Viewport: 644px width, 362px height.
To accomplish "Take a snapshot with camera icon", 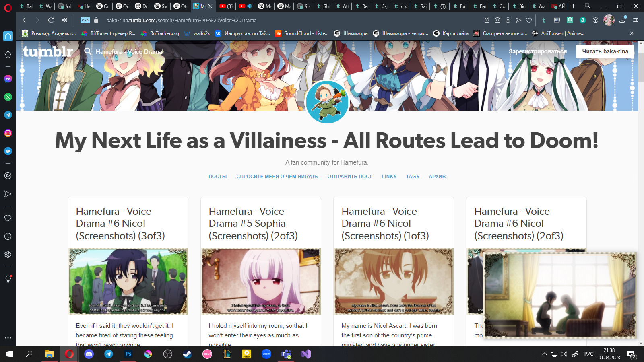I will tap(497, 20).
